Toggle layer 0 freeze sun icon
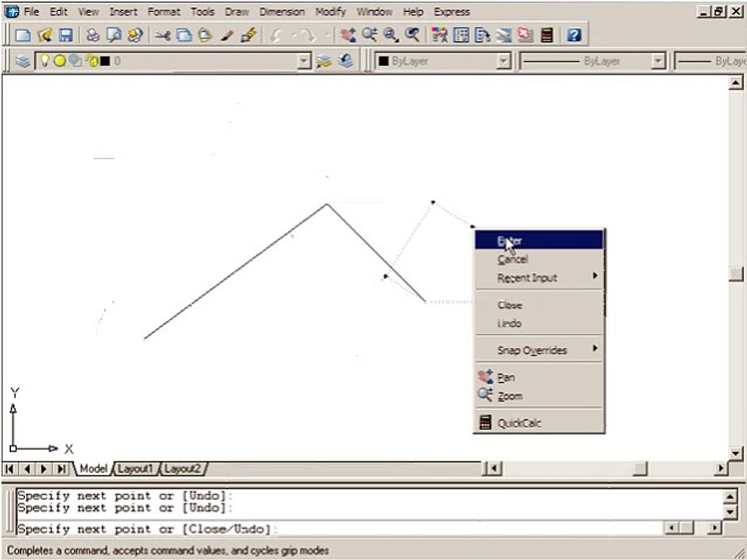Screen dimensions: 747x560 tap(60, 61)
